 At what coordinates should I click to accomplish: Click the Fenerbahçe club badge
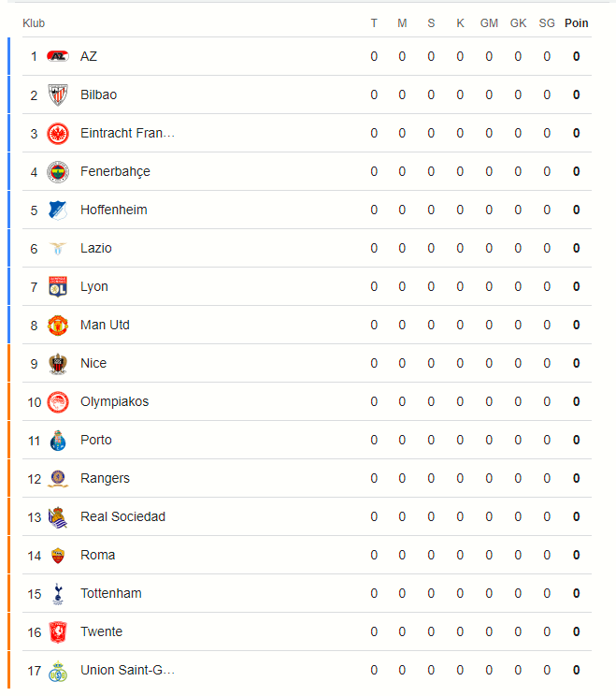pyautogui.click(x=58, y=172)
